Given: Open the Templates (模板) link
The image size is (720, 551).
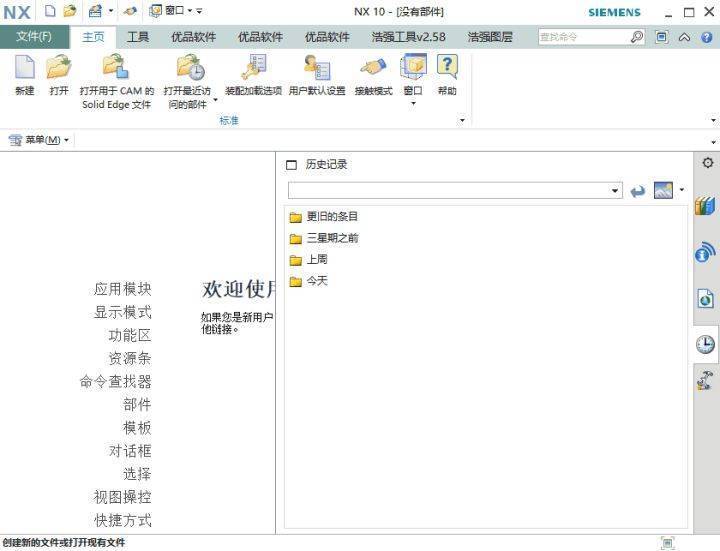Looking at the screenshot, I should pyautogui.click(x=137, y=427).
